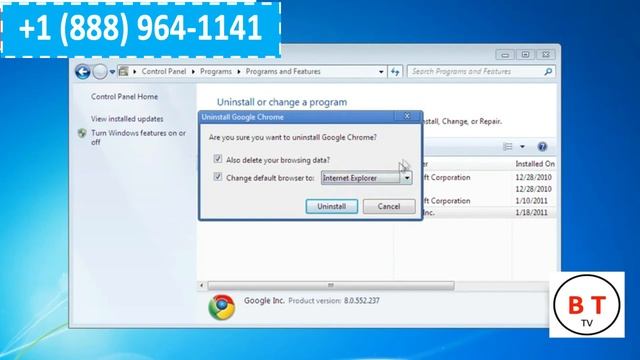Viewport: 640px width, 360px height.
Task: Click the Control Panel icon in address bar
Action: (x=124, y=71)
